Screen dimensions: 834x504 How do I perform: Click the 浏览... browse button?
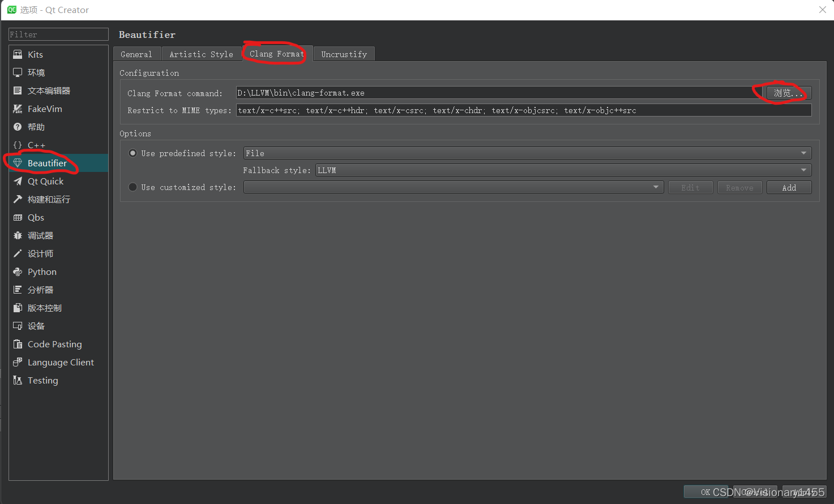pos(789,93)
